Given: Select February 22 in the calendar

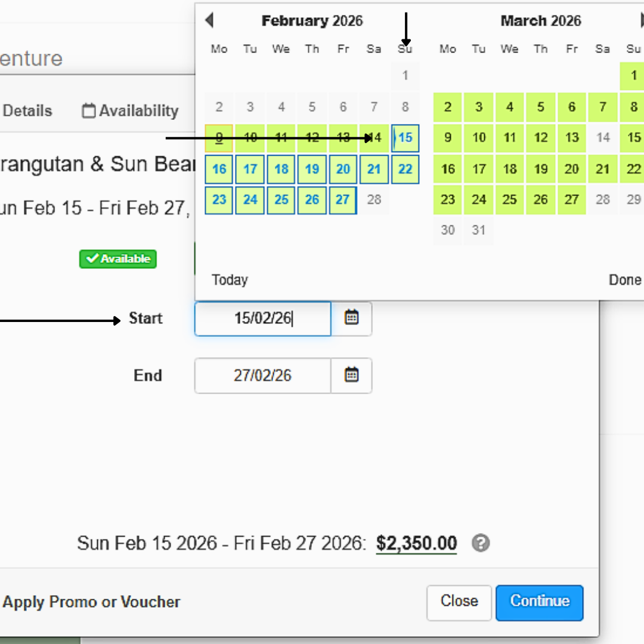Looking at the screenshot, I should (405, 169).
